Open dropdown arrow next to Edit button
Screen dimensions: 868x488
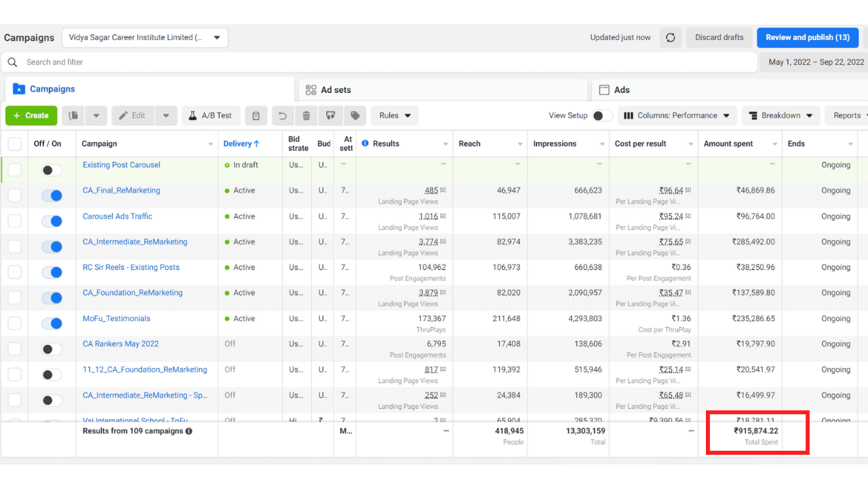tap(166, 116)
